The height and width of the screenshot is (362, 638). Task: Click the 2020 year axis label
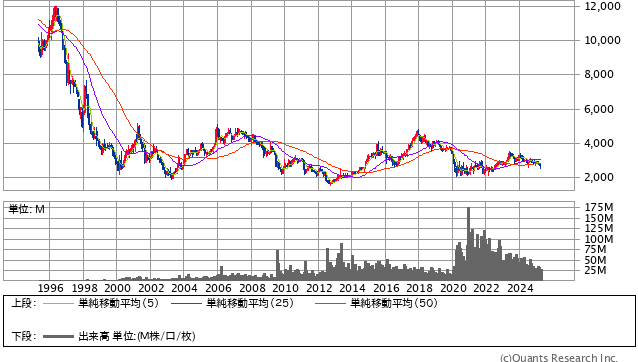click(x=453, y=288)
